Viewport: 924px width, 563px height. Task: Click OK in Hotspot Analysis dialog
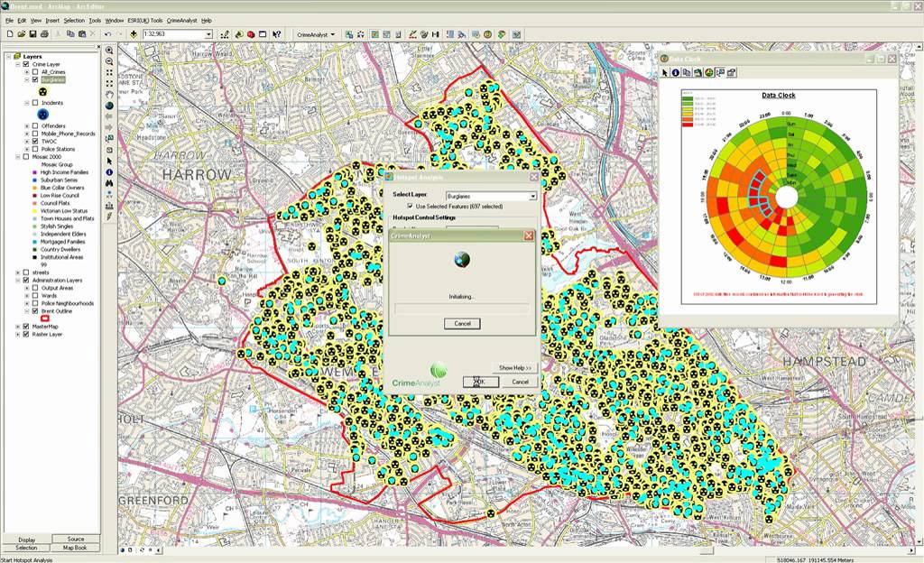[x=480, y=382]
